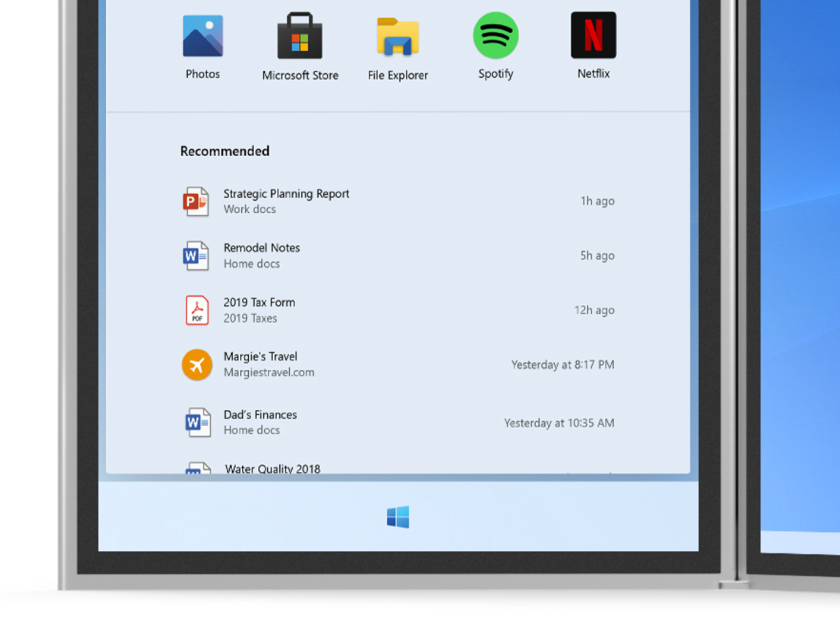Click the Recommended section heading
The image size is (840, 631).
(x=225, y=152)
